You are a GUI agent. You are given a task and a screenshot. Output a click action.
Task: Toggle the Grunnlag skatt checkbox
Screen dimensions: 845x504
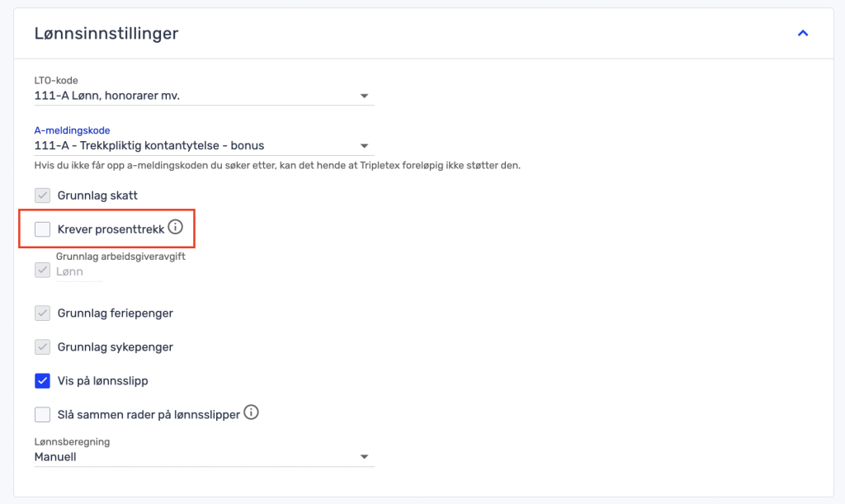pos(42,195)
